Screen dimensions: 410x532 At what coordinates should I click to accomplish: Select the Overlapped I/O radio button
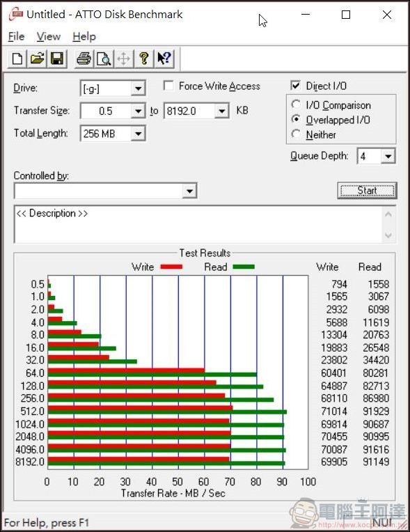click(x=296, y=120)
